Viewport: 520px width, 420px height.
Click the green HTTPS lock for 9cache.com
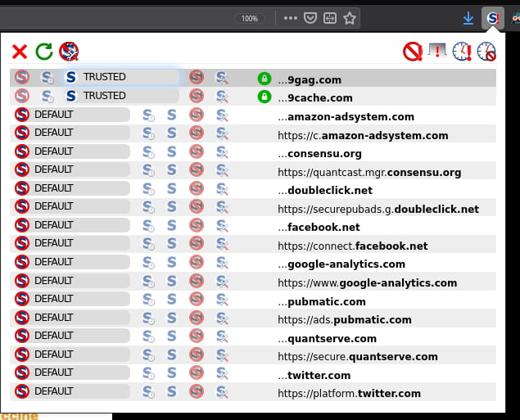click(265, 97)
